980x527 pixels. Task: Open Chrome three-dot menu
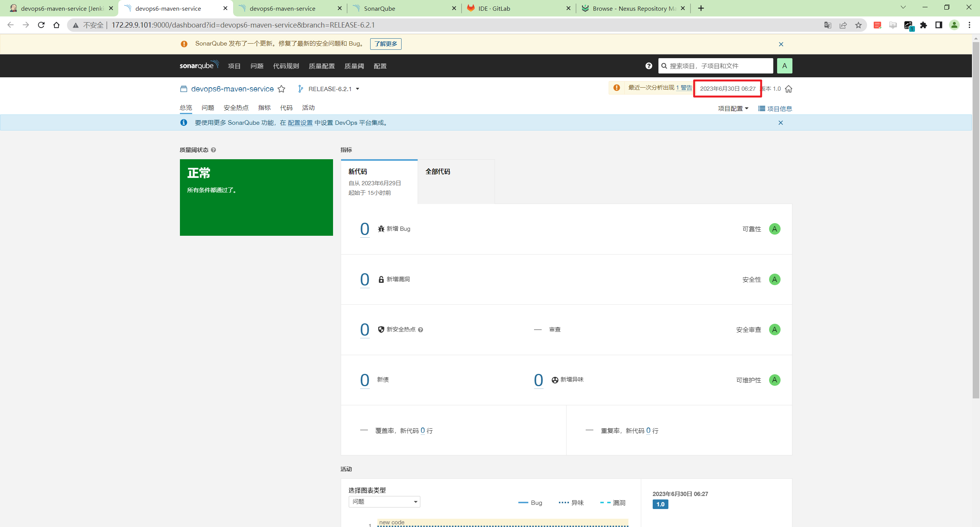(x=969, y=25)
